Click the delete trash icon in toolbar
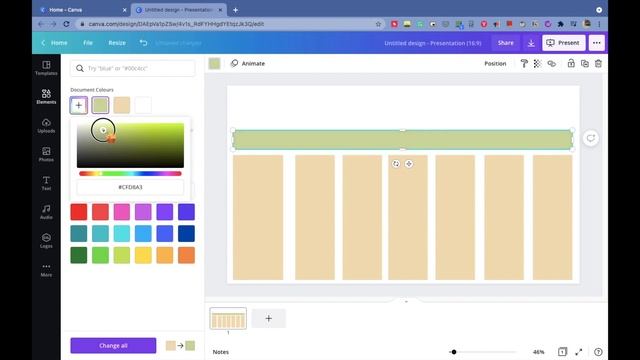Viewport: 640px width, 360px height. (598, 64)
